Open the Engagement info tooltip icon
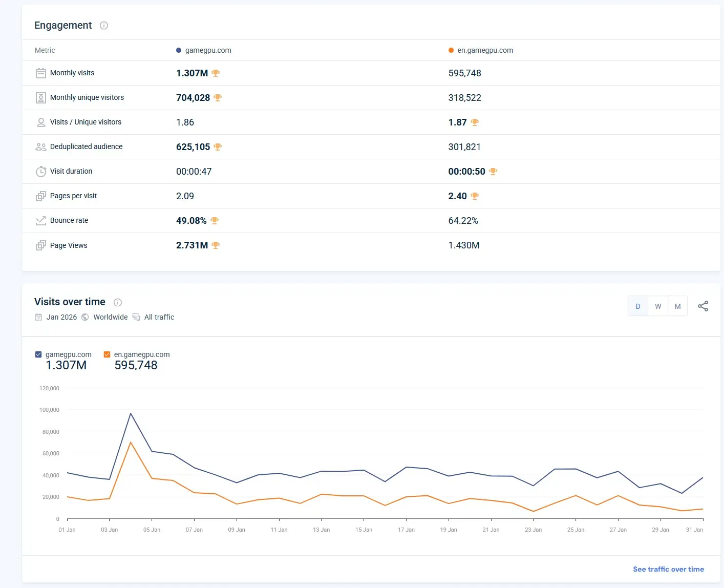Screen dimensions: 724x588 coord(104,26)
